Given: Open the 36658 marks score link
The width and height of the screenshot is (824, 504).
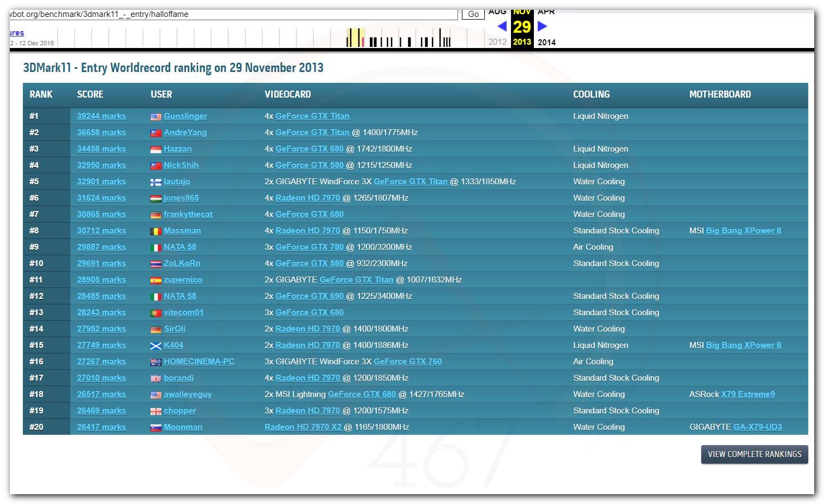Looking at the screenshot, I should point(101,133).
